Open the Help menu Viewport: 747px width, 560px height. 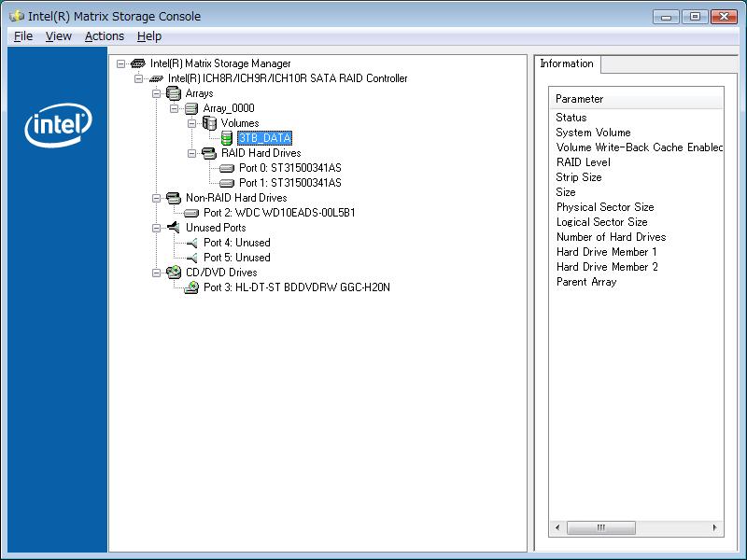pos(149,36)
